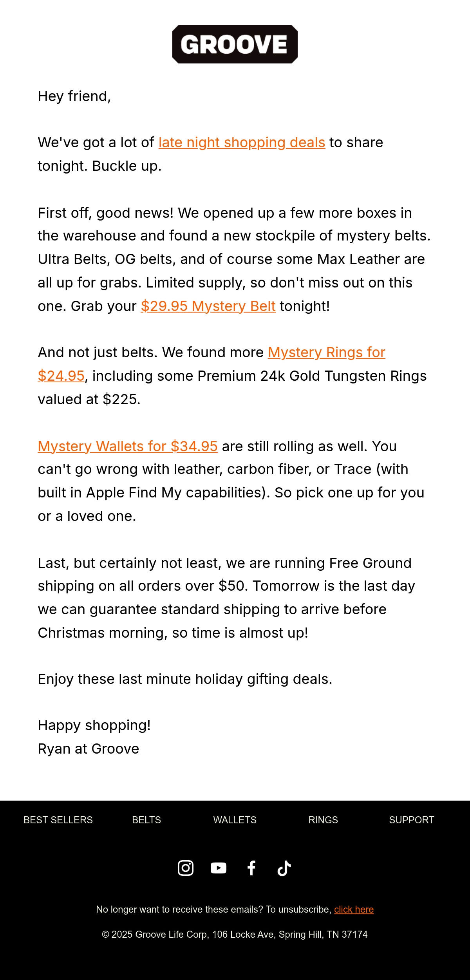Open the Facebook social icon
Viewport: 470px width, 980px height.
click(251, 868)
